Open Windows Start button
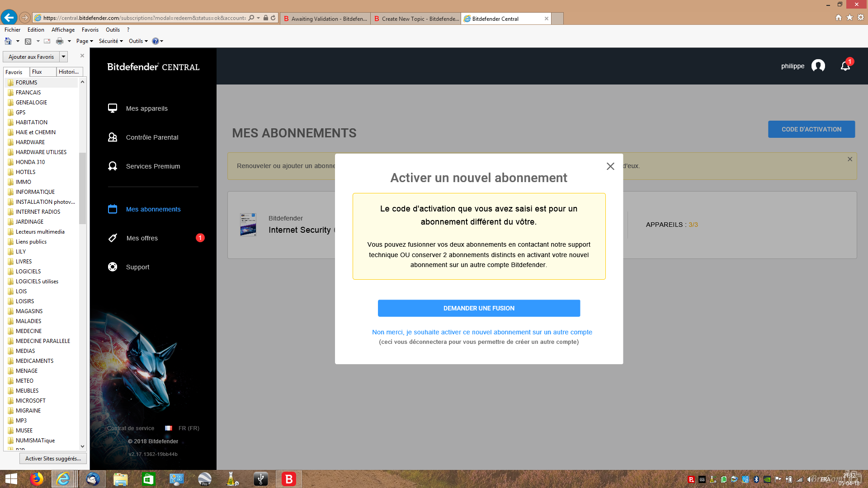The height and width of the screenshot is (488, 868). (11, 479)
